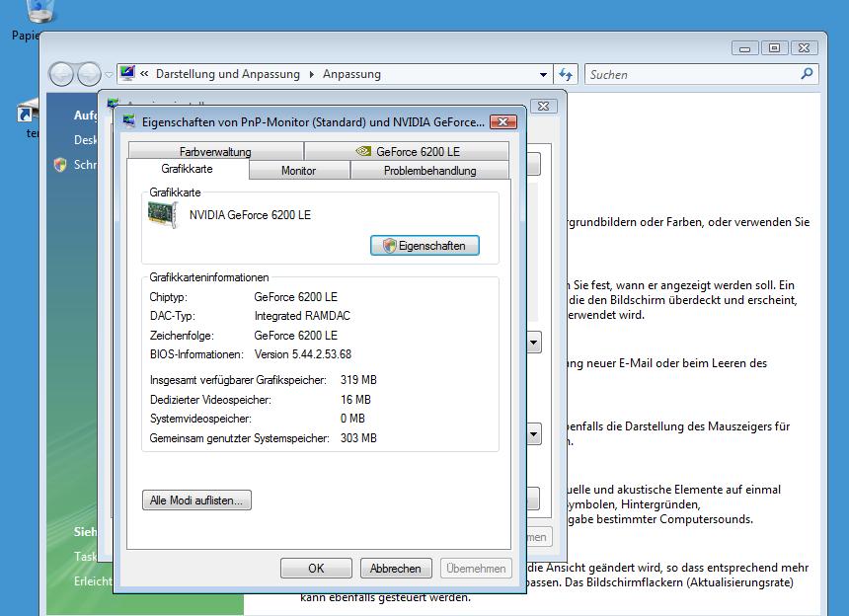Click the 303 MB shared memory value

coord(358,438)
